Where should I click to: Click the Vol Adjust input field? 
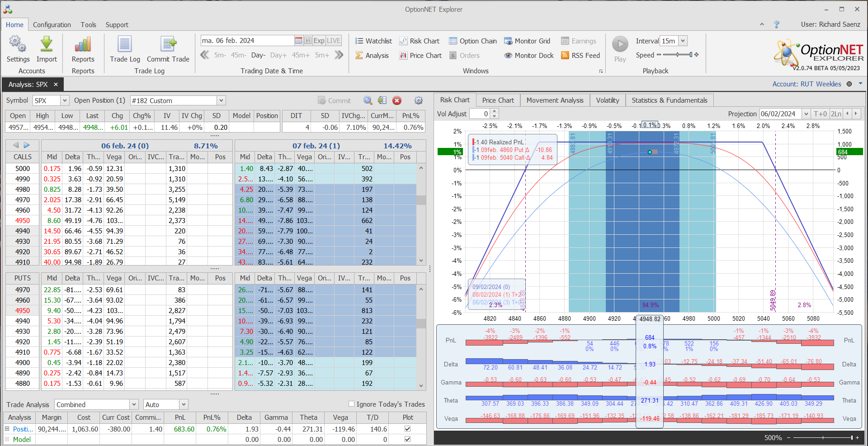pos(479,114)
